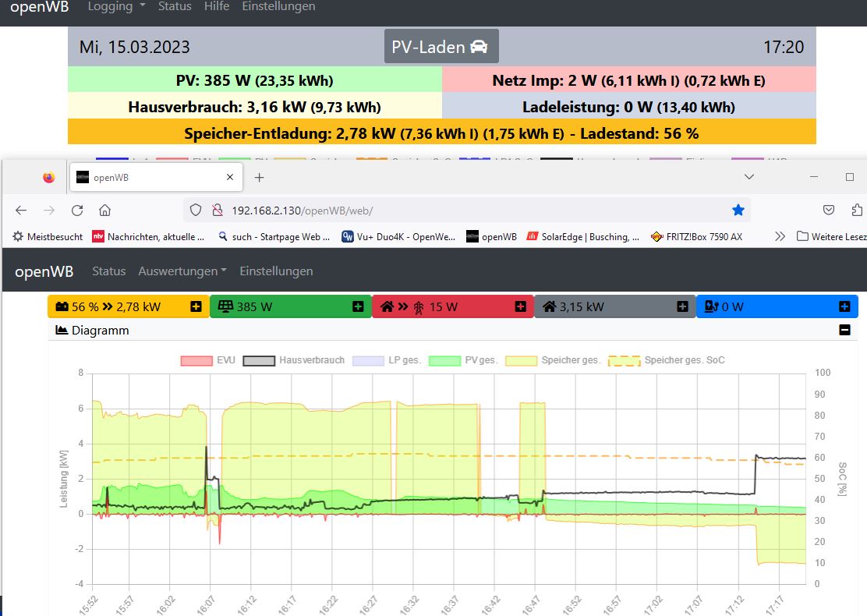867x616 pixels.
Task: Click the bookmark star in address bar
Action: click(x=738, y=211)
